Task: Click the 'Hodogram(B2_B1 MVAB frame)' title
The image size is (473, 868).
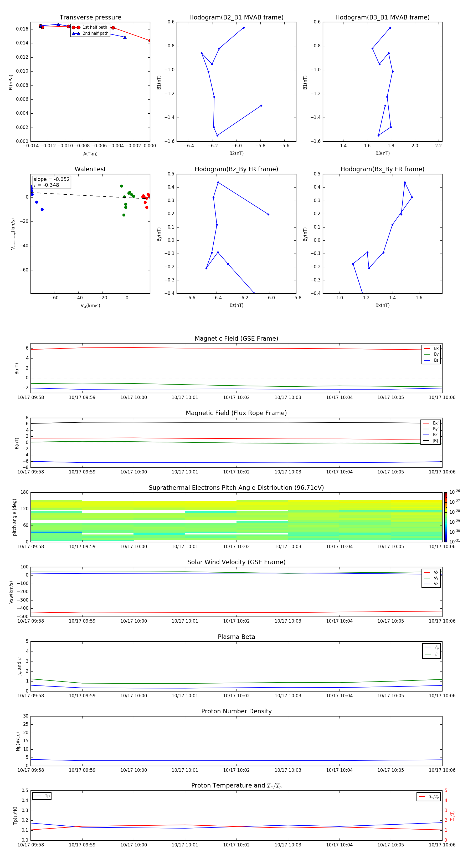Action: pyautogui.click(x=236, y=17)
